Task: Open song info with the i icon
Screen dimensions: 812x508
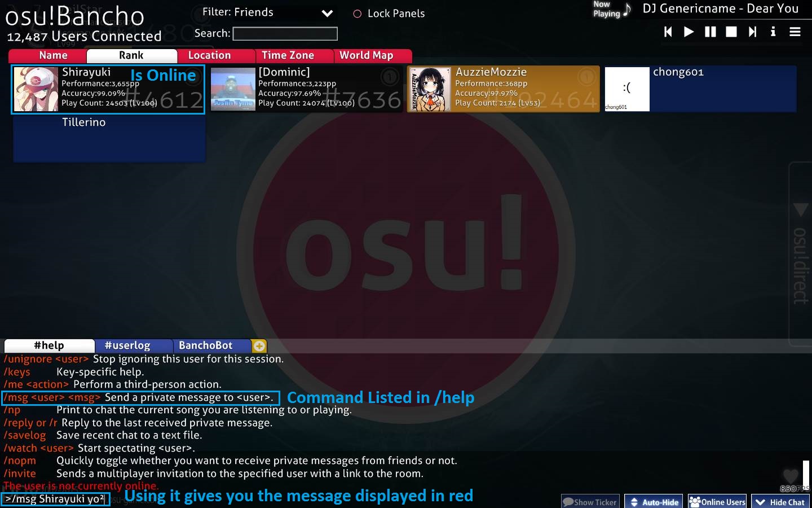Action: click(773, 32)
